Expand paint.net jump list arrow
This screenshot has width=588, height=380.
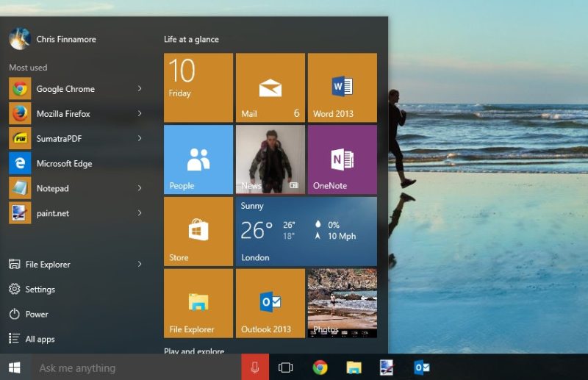140,212
